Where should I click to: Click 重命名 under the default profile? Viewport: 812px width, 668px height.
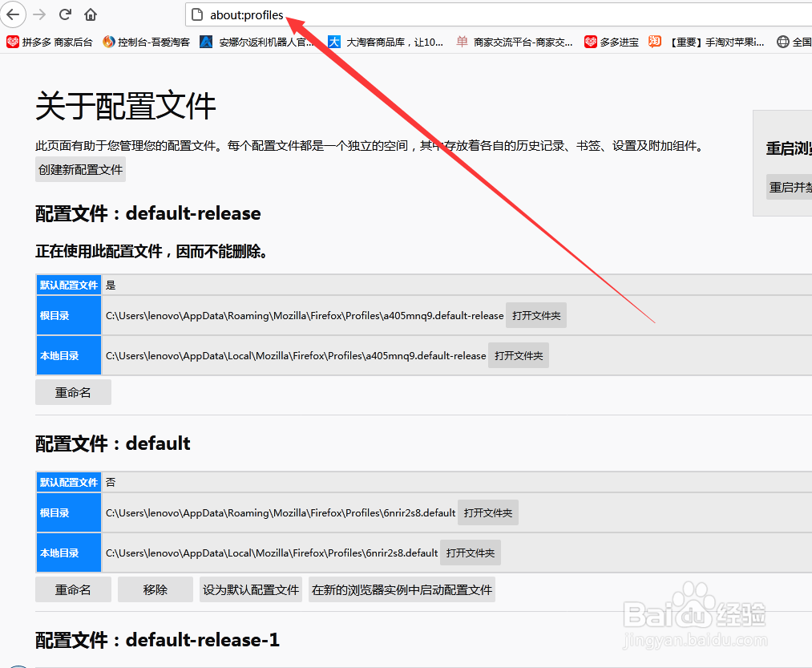click(73, 589)
